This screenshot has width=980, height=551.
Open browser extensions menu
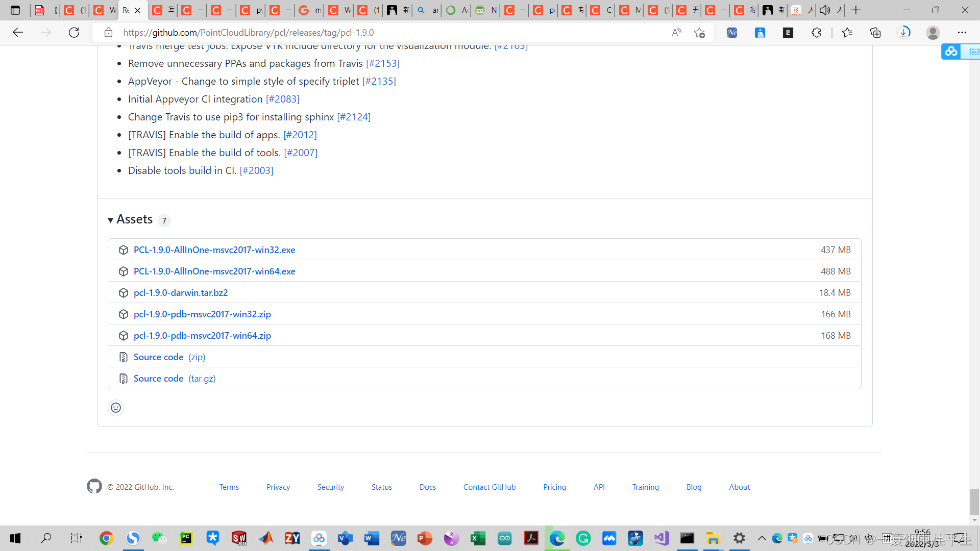[x=816, y=33]
